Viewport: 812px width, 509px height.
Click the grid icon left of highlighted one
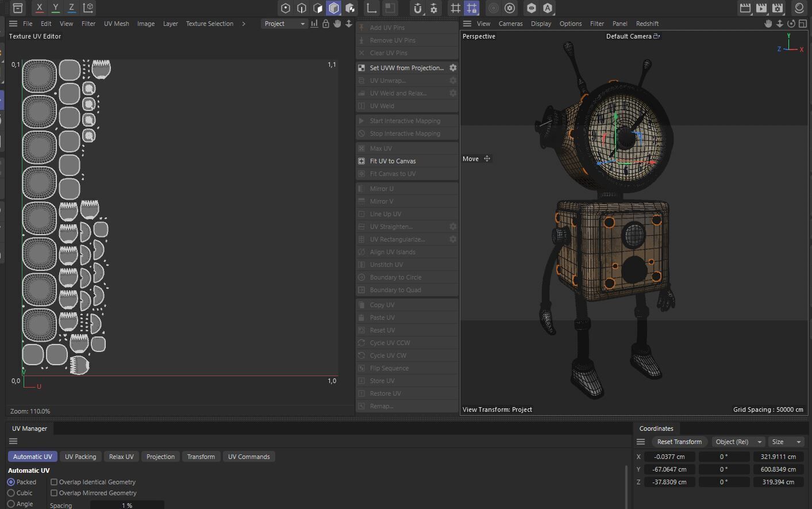pyautogui.click(x=456, y=8)
